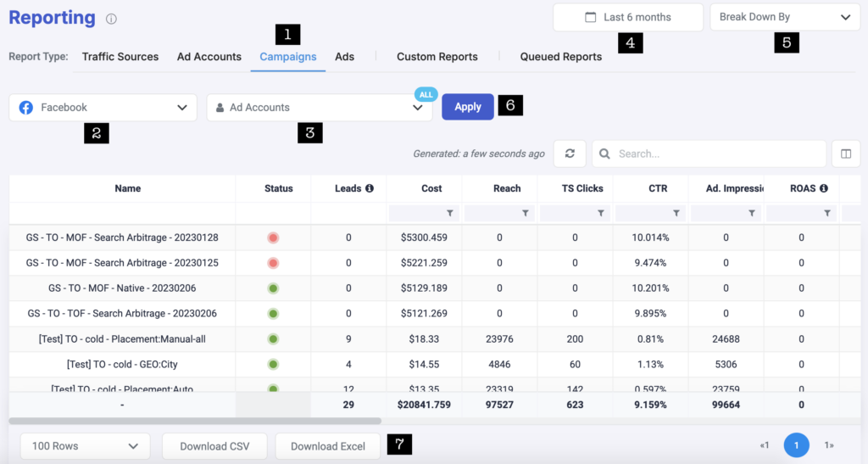
Task: Click the Cost column filter icon
Action: [449, 214]
